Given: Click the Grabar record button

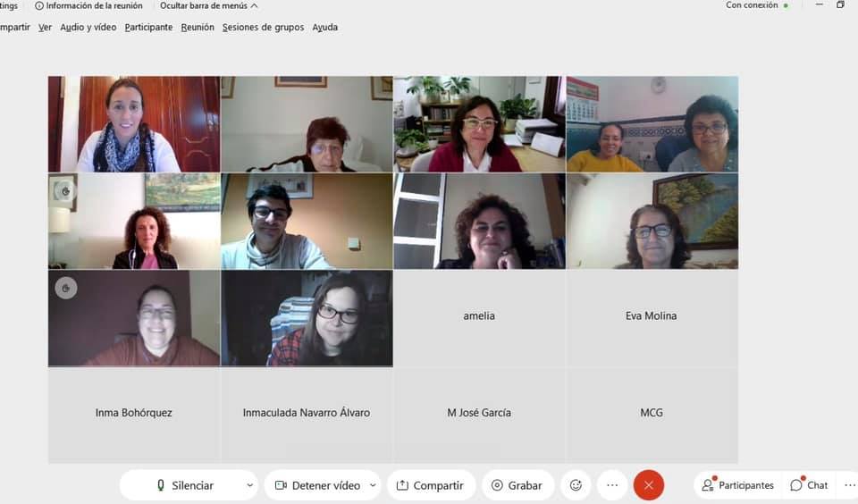Looking at the screenshot, I should [517, 485].
